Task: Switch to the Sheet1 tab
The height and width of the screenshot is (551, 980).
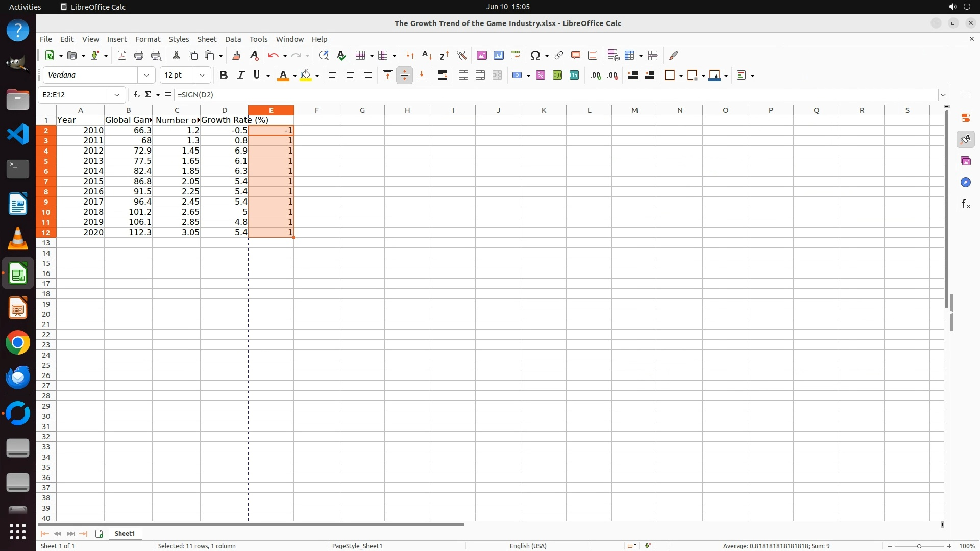Action: coord(125,534)
